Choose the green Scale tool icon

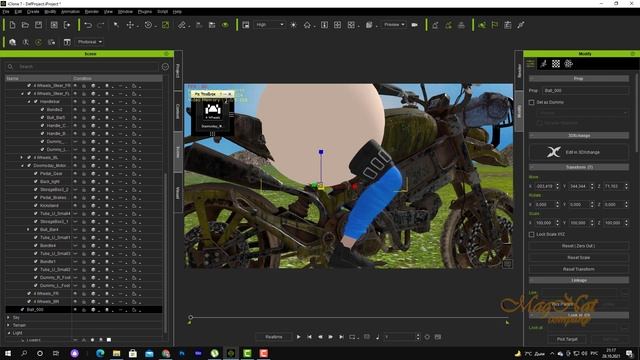[165, 25]
